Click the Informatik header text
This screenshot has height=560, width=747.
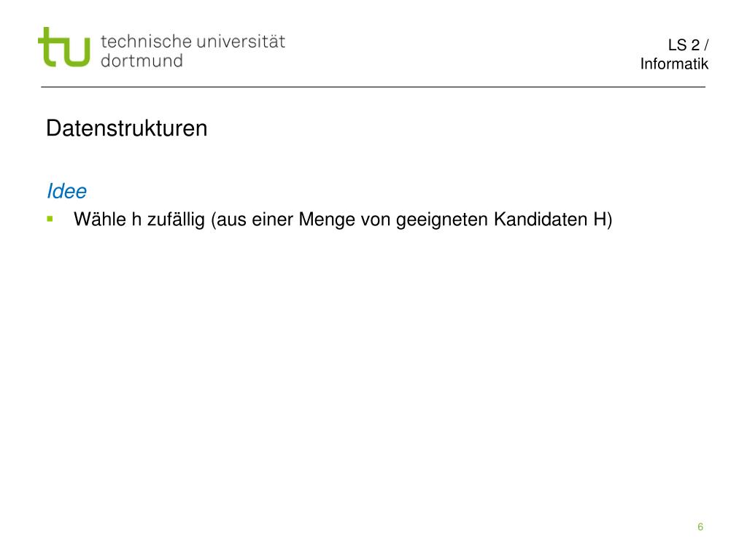point(674,64)
